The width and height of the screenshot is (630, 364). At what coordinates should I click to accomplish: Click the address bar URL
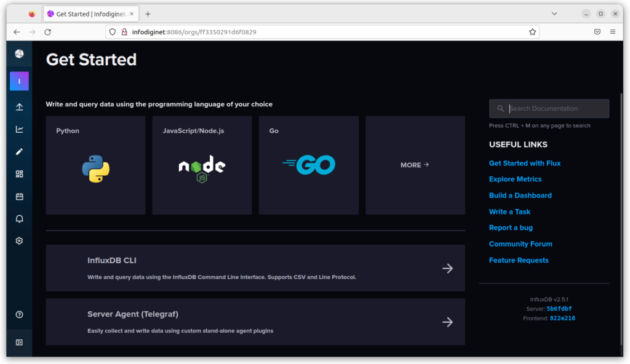tap(194, 32)
